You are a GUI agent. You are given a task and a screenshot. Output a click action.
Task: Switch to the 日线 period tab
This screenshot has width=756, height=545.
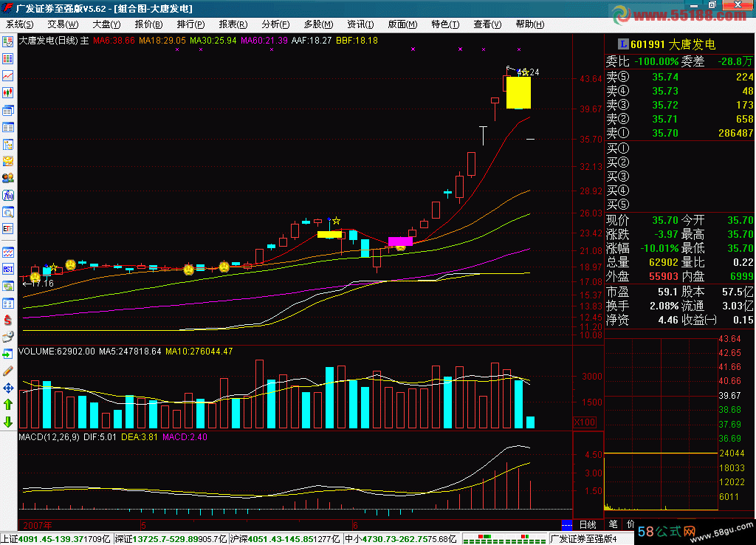588,525
